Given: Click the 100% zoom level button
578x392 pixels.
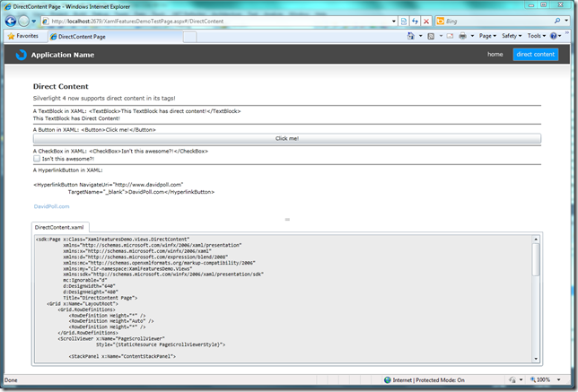Looking at the screenshot, I should pyautogui.click(x=540, y=379).
